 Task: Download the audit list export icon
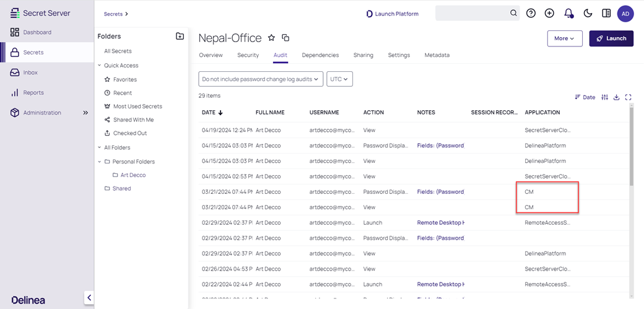click(x=617, y=97)
